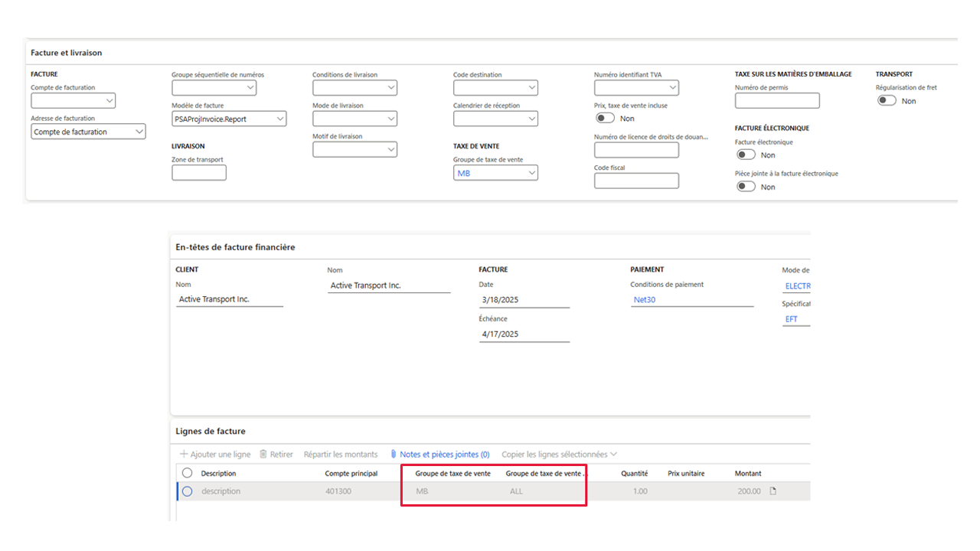Image resolution: width=980 pixels, height=551 pixels.
Task: Click En-têtes de facture financière header
Action: [x=236, y=247]
